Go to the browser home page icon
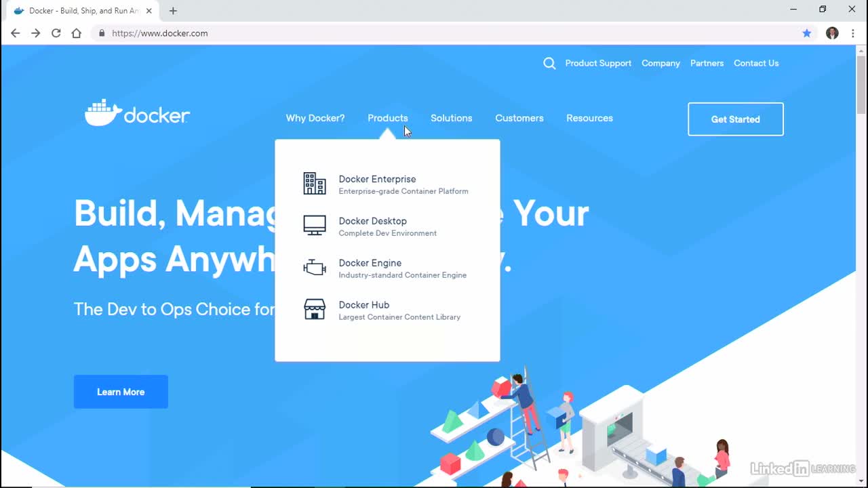Viewport: 868px width, 488px height. 76,33
